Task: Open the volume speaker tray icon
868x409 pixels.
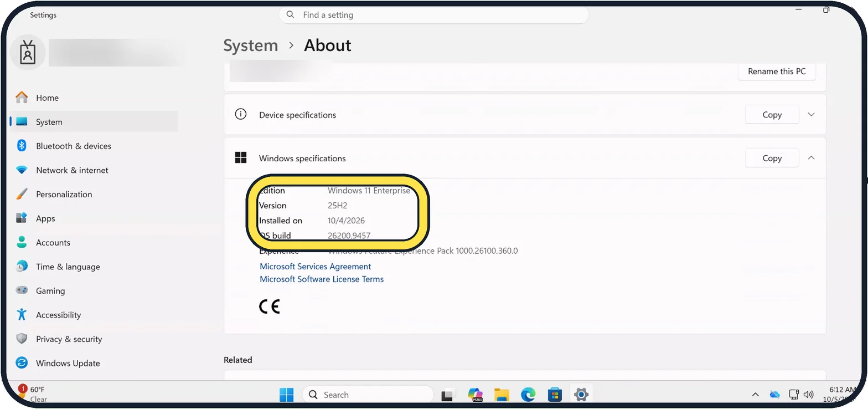Action: point(809,395)
